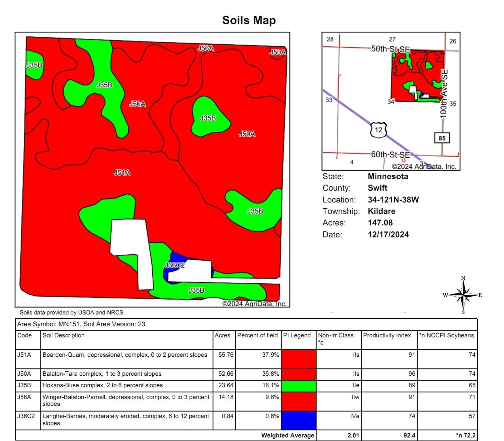Click the Soils Map title
The height and width of the screenshot is (441, 504).
pyautogui.click(x=249, y=20)
